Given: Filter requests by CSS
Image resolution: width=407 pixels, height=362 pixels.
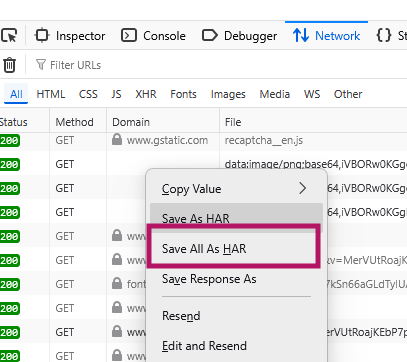Looking at the screenshot, I should (x=88, y=94).
